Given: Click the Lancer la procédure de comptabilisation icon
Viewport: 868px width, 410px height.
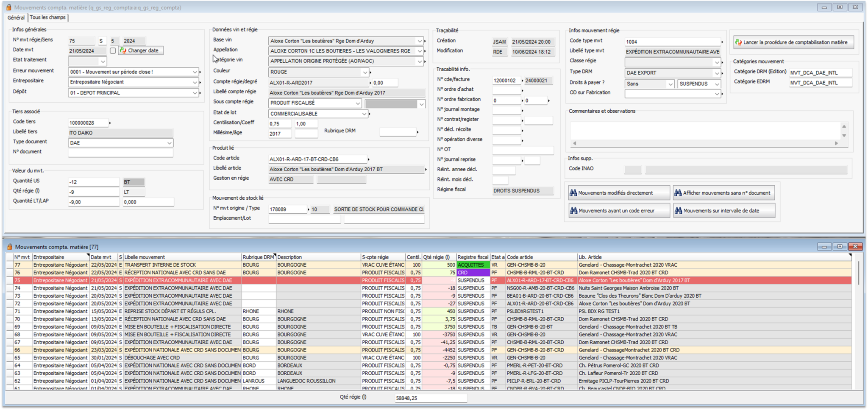Looking at the screenshot, I should pyautogui.click(x=739, y=42).
